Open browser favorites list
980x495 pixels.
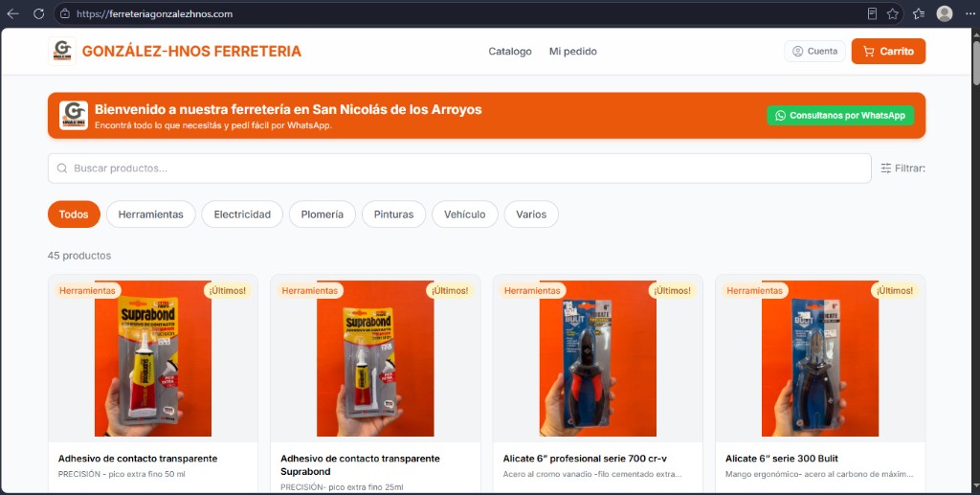coord(918,13)
